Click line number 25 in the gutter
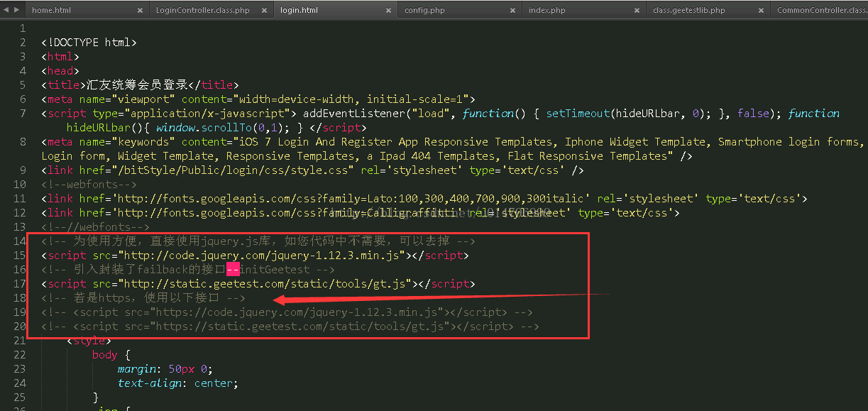868x411 pixels. (20, 398)
